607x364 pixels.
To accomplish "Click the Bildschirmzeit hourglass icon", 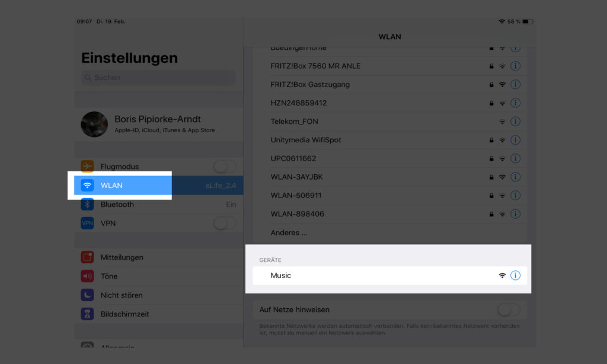I will tap(87, 314).
